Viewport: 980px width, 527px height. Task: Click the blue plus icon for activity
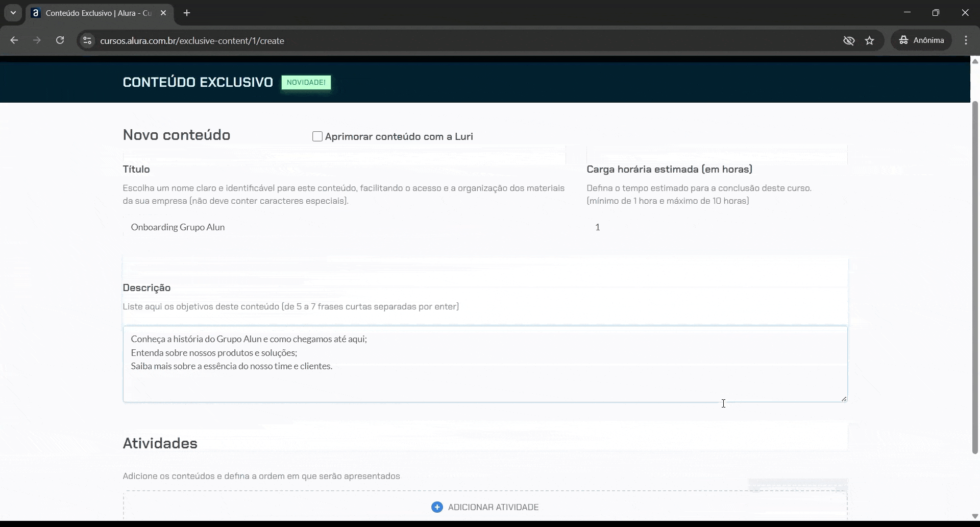pos(437,507)
